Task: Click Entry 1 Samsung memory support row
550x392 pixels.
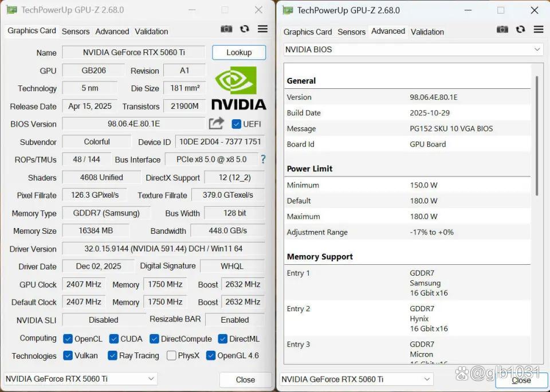Action: click(407, 283)
